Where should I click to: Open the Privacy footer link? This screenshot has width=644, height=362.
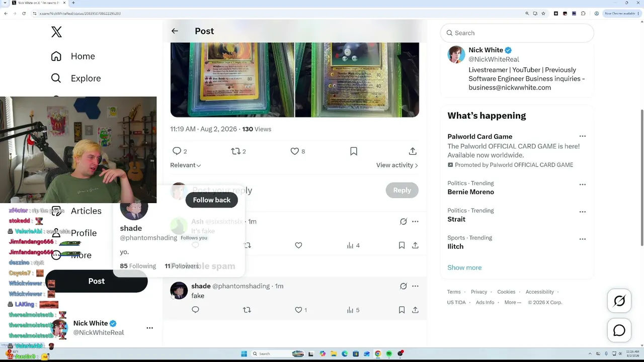coord(479,292)
